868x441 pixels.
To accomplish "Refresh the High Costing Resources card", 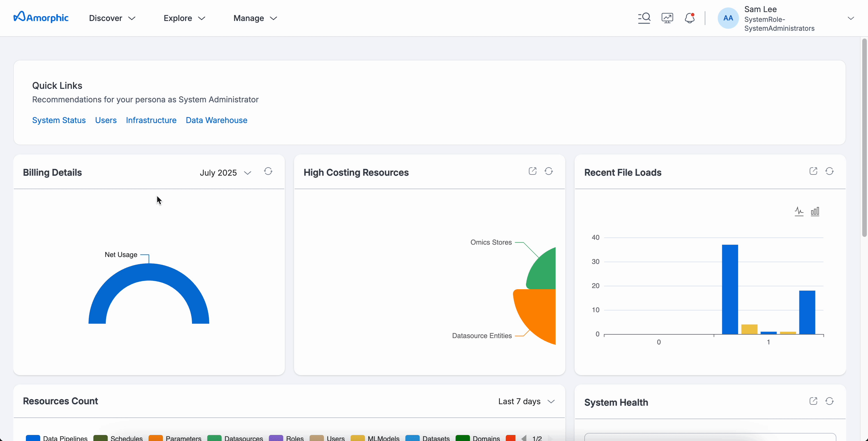I will pyautogui.click(x=549, y=171).
